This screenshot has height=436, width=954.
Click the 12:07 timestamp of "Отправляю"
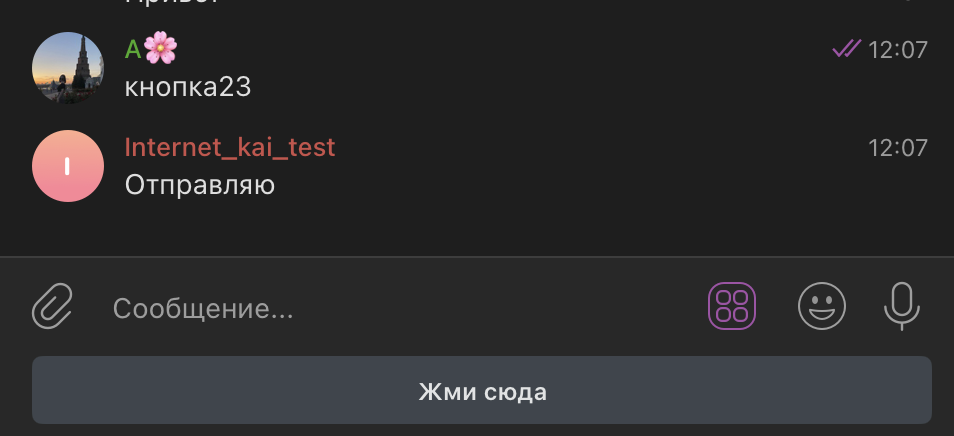(898, 148)
